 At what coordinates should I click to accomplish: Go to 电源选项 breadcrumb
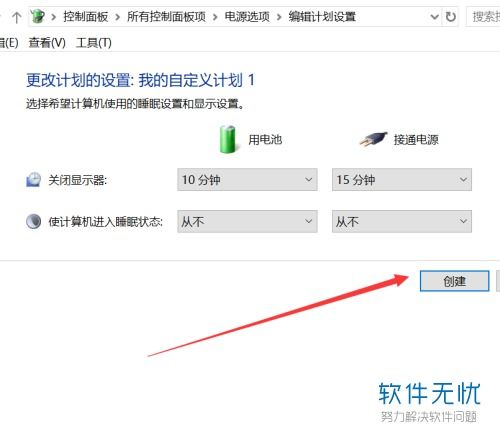pyautogui.click(x=247, y=16)
